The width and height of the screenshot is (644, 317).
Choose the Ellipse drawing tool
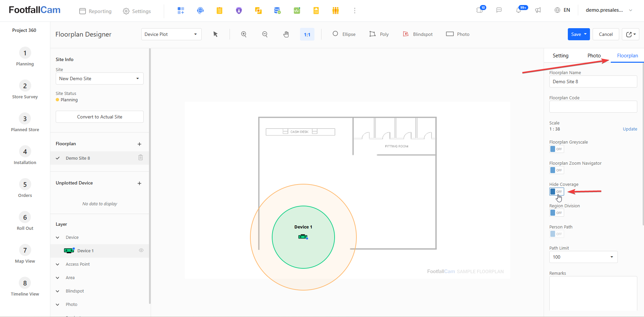[x=344, y=34]
